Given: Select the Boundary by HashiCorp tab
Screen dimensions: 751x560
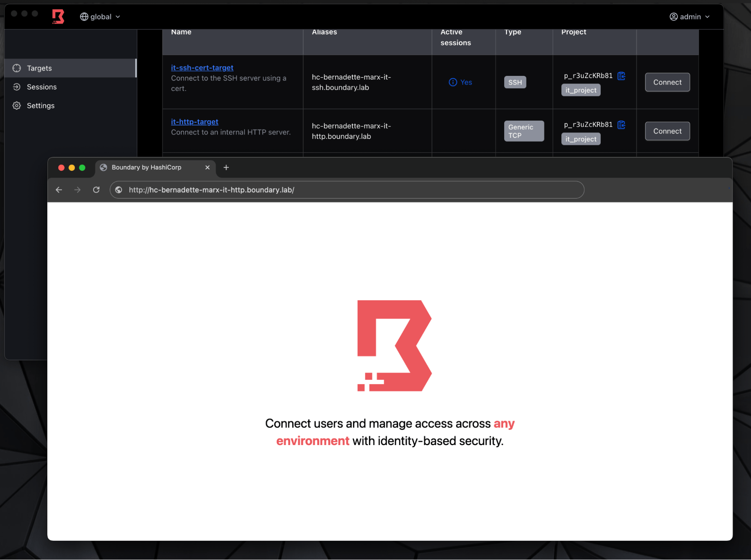Looking at the screenshot, I should point(147,168).
